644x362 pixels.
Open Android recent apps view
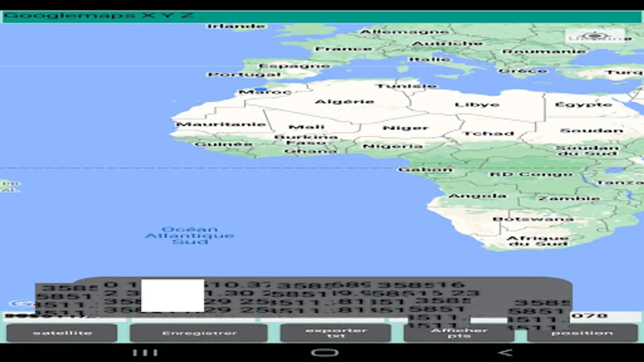tap(145, 353)
